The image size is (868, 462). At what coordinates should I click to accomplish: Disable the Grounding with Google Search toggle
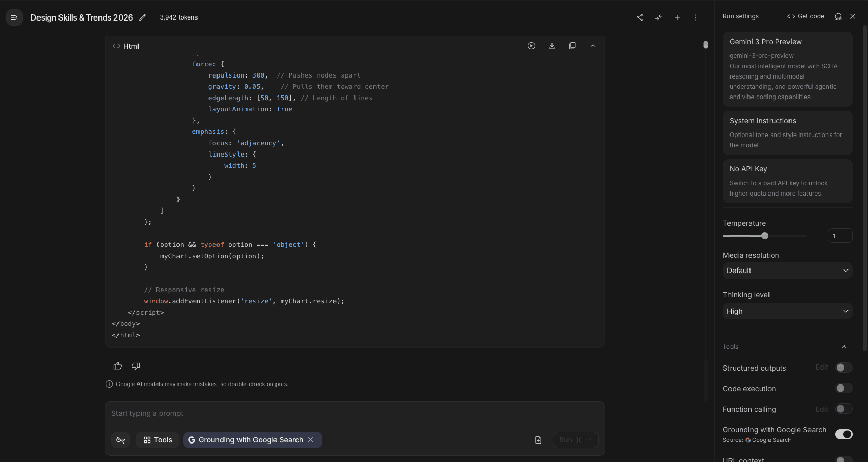click(843, 434)
